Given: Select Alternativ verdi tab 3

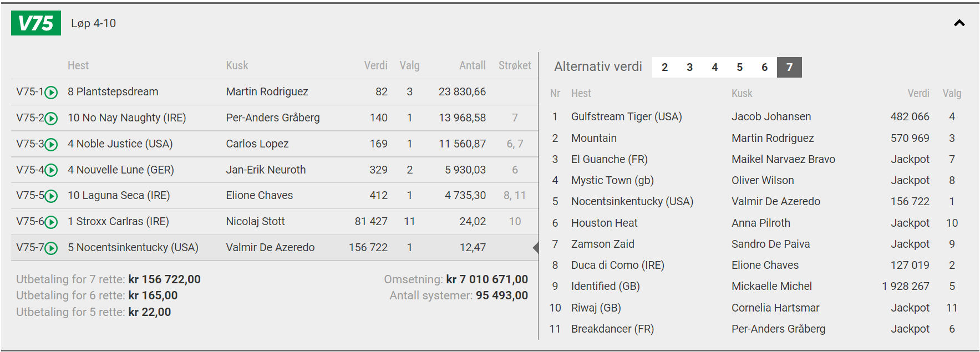Looking at the screenshot, I should [x=689, y=67].
